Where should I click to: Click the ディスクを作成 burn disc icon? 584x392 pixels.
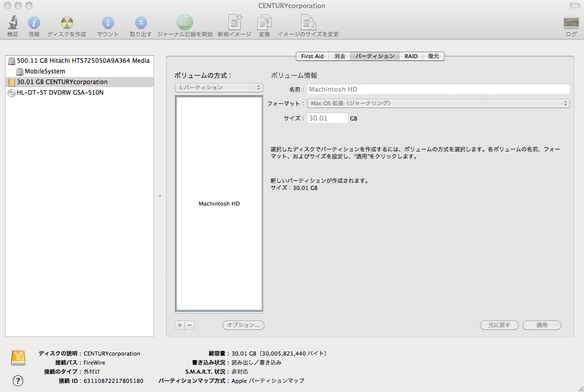point(67,23)
